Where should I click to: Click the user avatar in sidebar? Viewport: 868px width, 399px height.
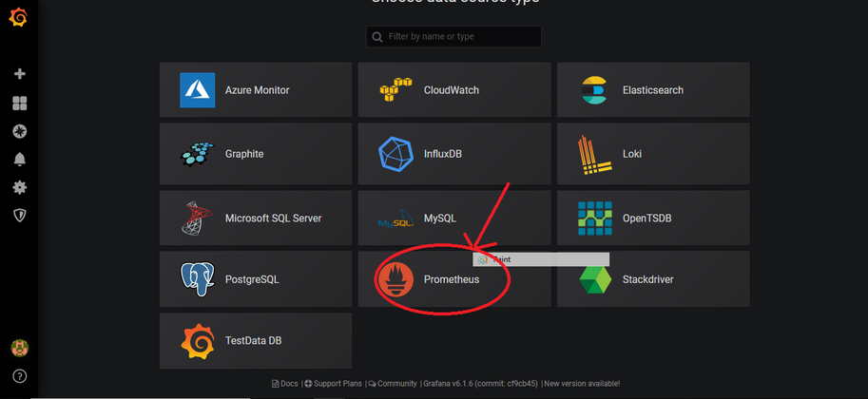tap(19, 348)
